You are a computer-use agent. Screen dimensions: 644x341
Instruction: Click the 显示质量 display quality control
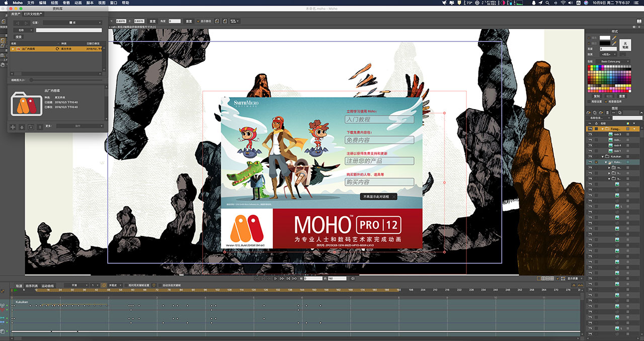[576, 278]
